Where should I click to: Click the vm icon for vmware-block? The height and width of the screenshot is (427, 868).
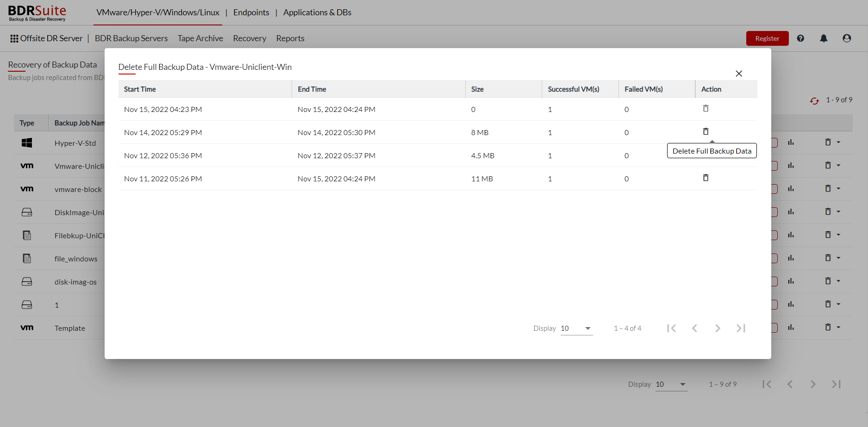[27, 189]
